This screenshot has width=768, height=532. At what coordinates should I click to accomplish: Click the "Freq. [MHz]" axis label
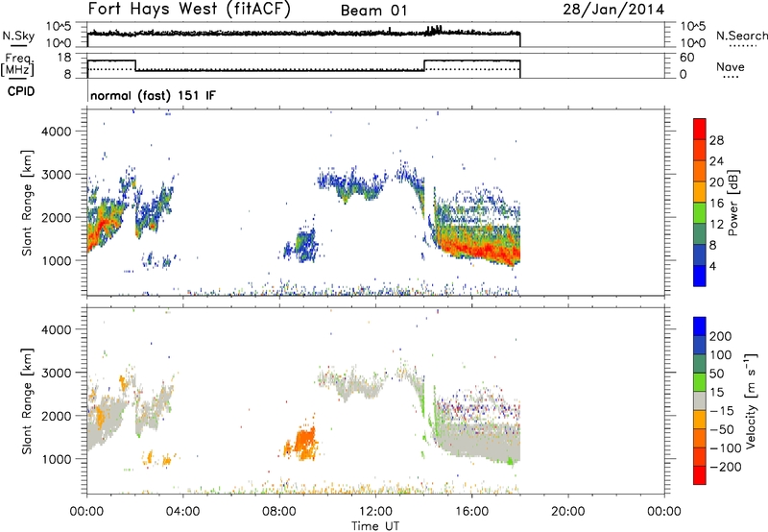18,64
